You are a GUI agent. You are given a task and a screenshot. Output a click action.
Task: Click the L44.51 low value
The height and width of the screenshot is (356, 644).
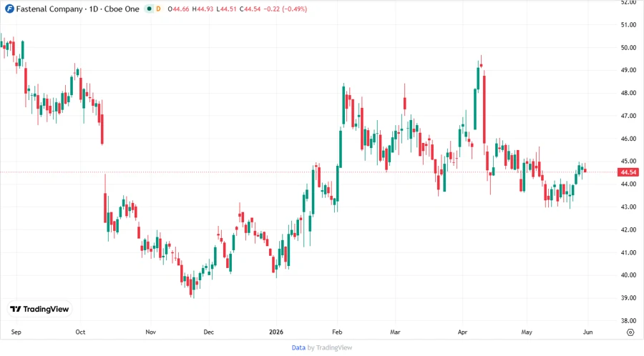226,9
